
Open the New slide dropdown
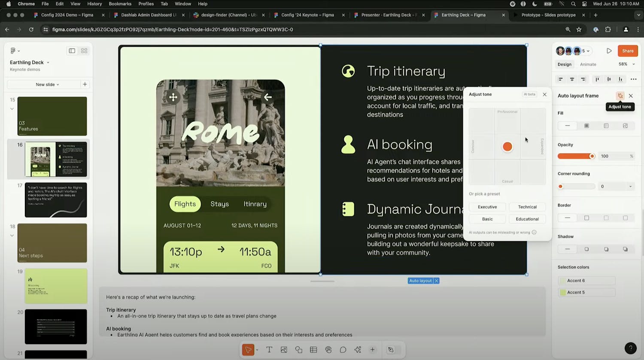click(47, 85)
